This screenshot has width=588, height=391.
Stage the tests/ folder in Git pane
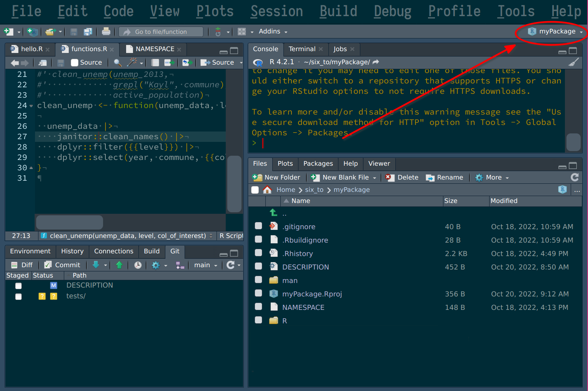click(18, 296)
